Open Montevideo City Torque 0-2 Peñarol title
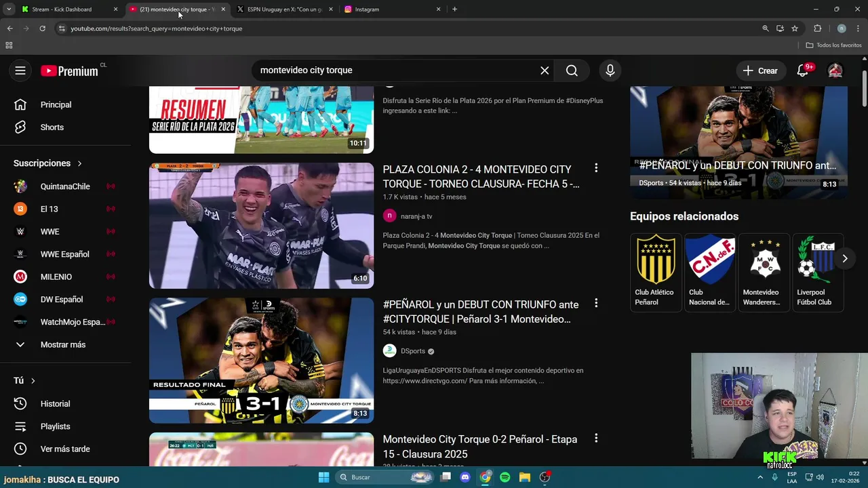 pyautogui.click(x=480, y=447)
